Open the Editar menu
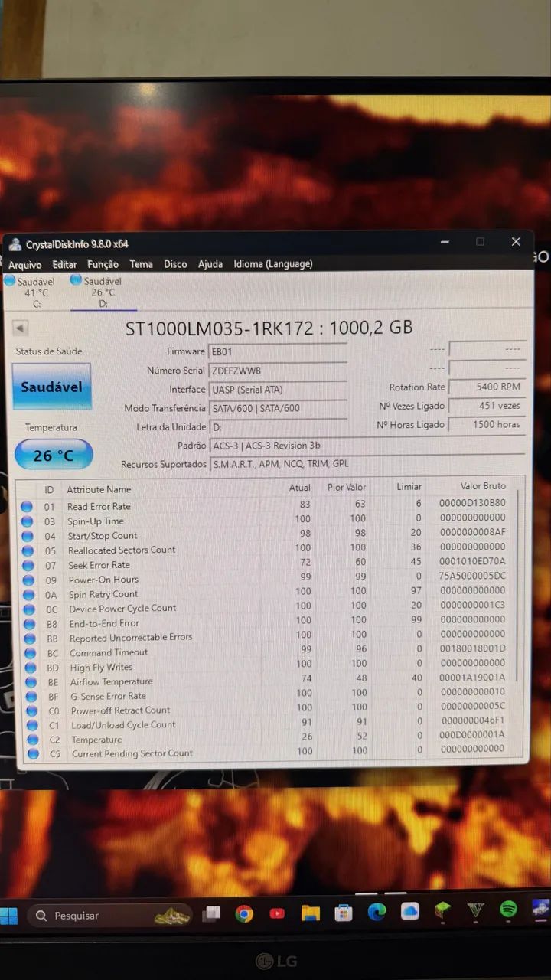 pos(64,265)
